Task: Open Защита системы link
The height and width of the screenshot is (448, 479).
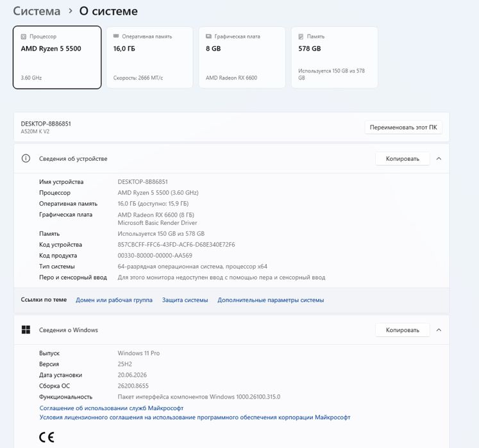Action: point(185,300)
